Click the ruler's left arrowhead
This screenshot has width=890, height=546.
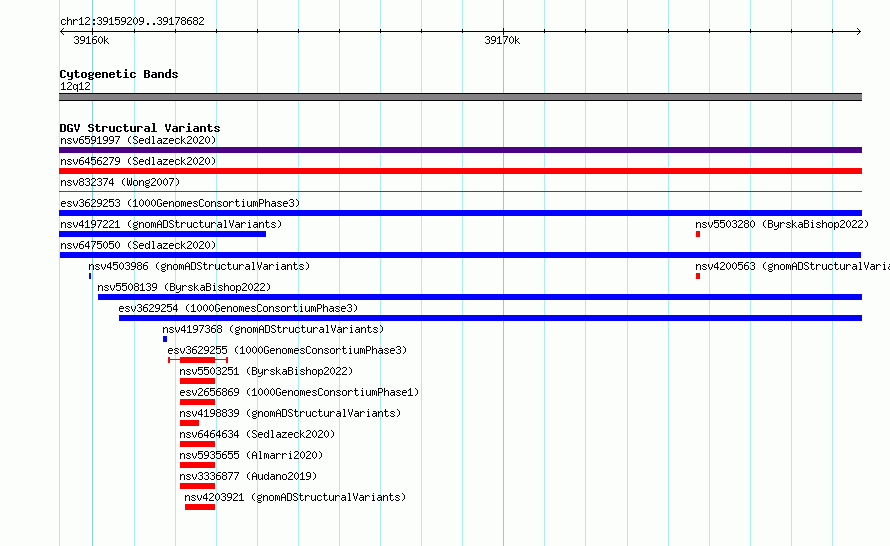[62, 31]
